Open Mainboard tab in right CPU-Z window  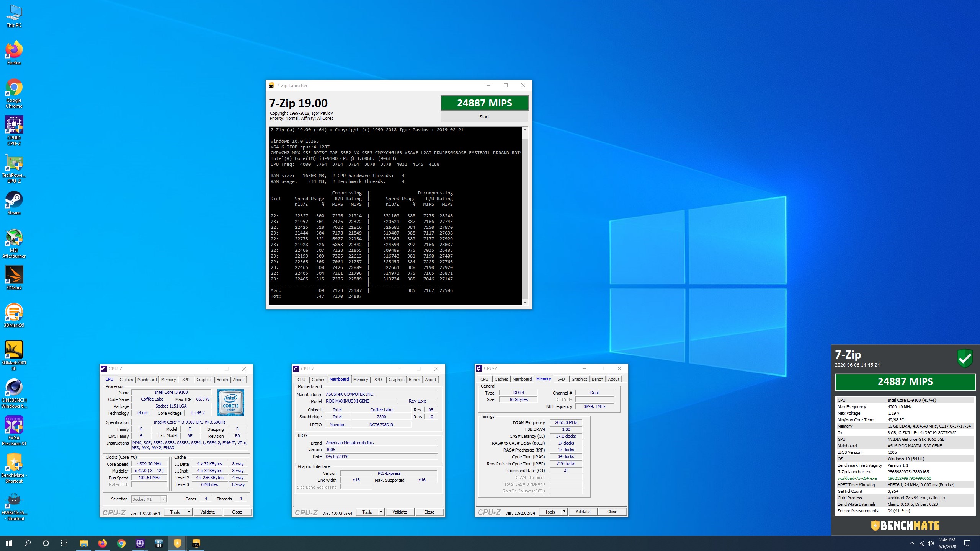522,379
